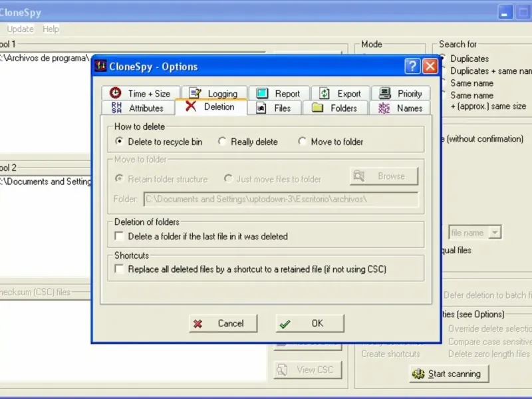The height and width of the screenshot is (399, 532).
Task: Click the Create shortcuts label
Action: [x=390, y=354]
